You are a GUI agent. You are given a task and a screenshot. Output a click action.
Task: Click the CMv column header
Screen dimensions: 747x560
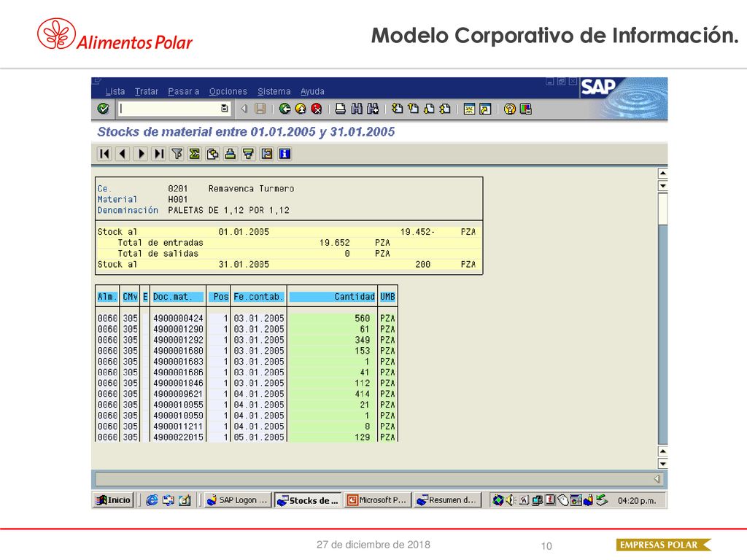[130, 297]
